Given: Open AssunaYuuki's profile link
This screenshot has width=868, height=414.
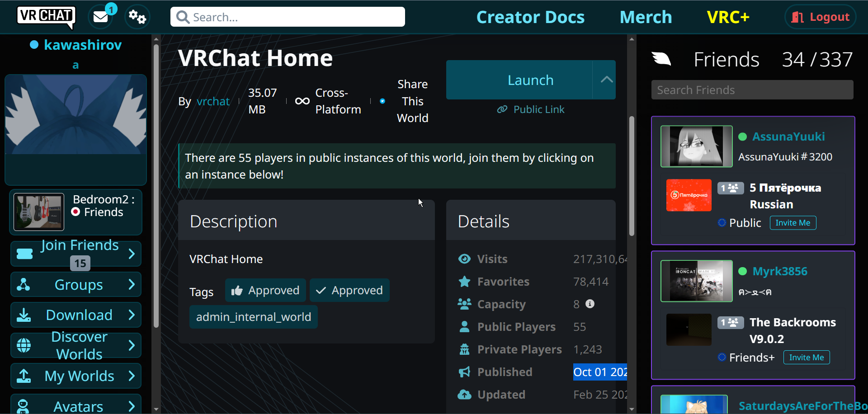Looking at the screenshot, I should tap(788, 136).
